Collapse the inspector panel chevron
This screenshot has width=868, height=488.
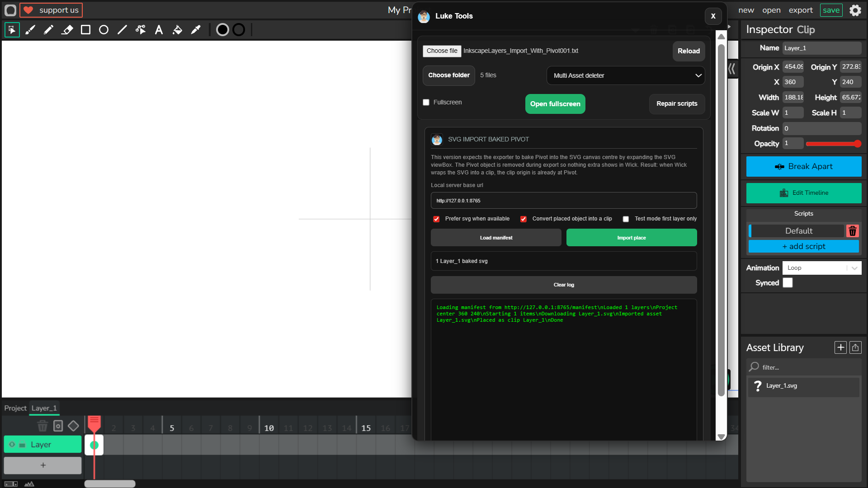(732, 69)
